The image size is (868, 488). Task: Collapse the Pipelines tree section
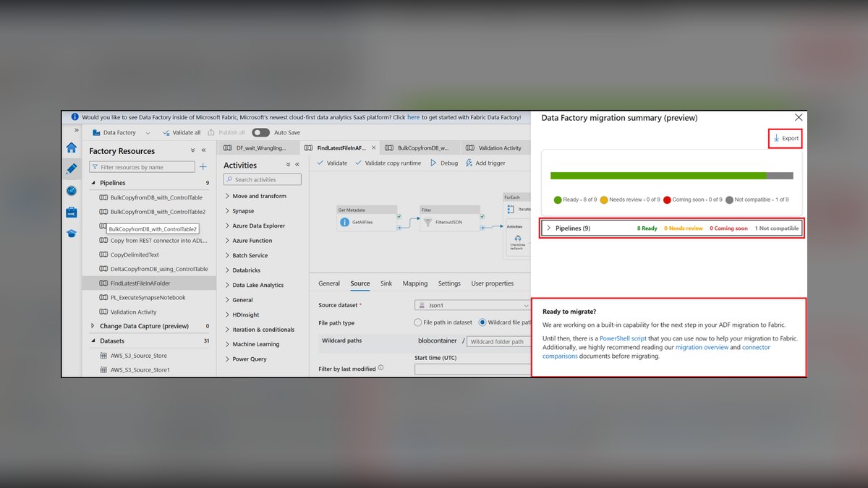[x=93, y=183]
